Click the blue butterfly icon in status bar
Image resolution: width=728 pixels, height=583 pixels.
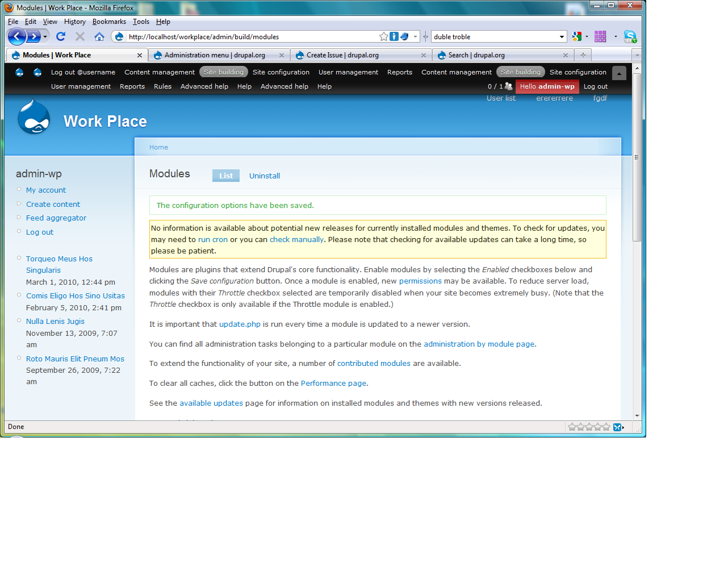[x=617, y=427]
